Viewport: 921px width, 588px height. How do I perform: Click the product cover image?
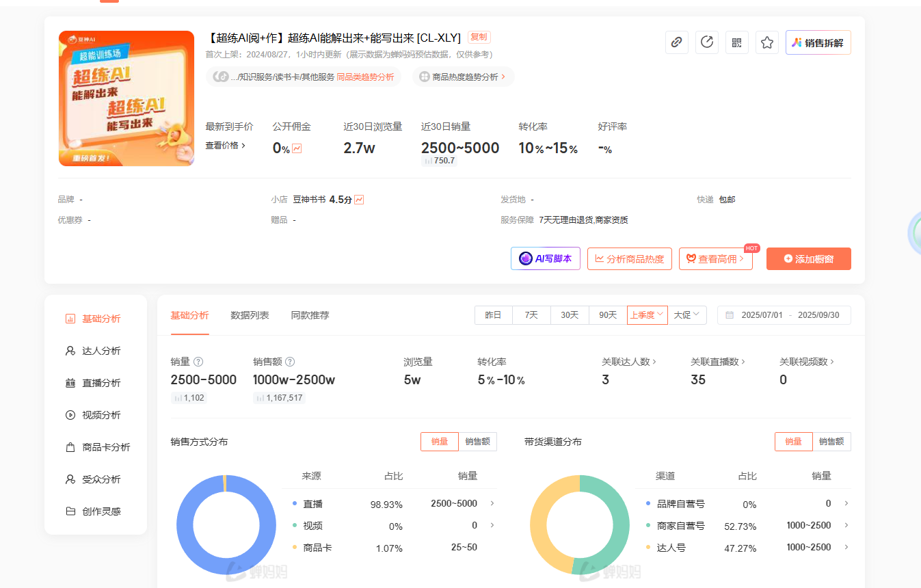pyautogui.click(x=126, y=98)
